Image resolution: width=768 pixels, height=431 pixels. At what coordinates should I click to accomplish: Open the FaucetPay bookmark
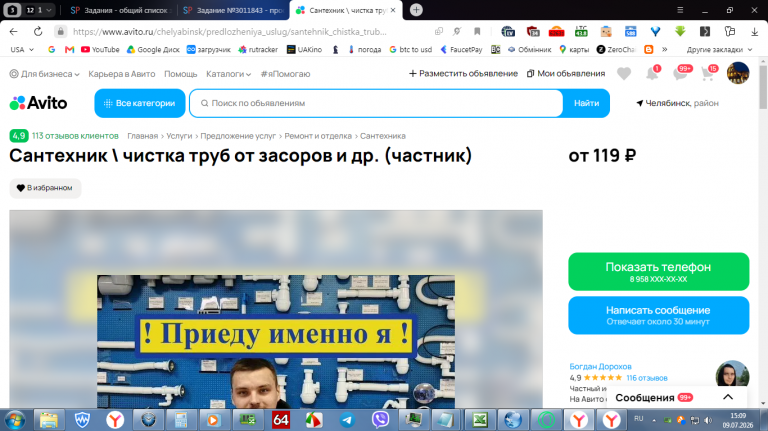461,49
